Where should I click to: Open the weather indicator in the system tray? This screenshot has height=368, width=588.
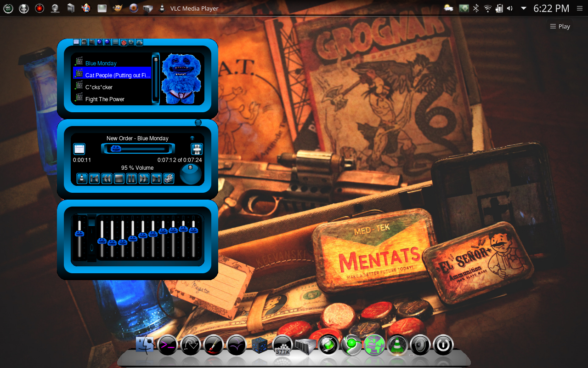pos(448,8)
